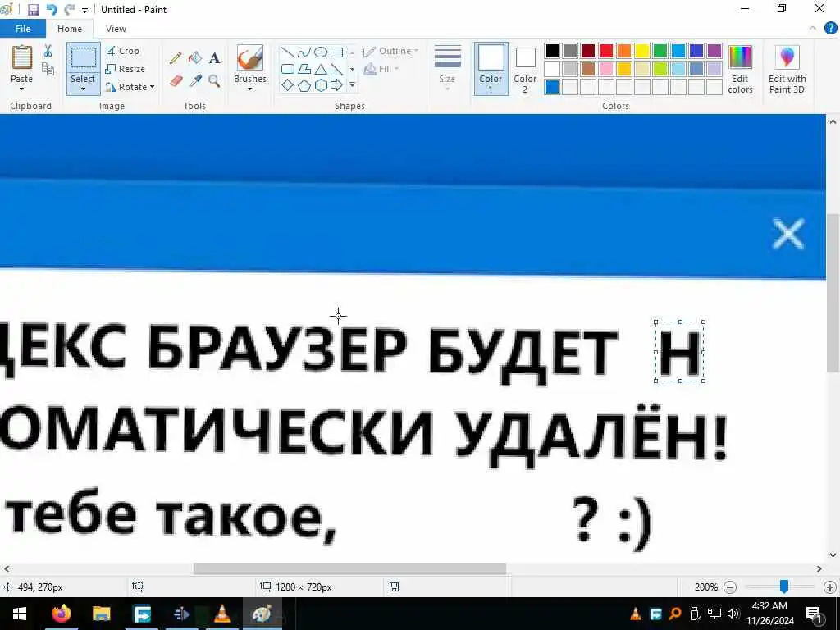Choose the Hexagon shape
Screen dimensions: 840x630
point(321,85)
